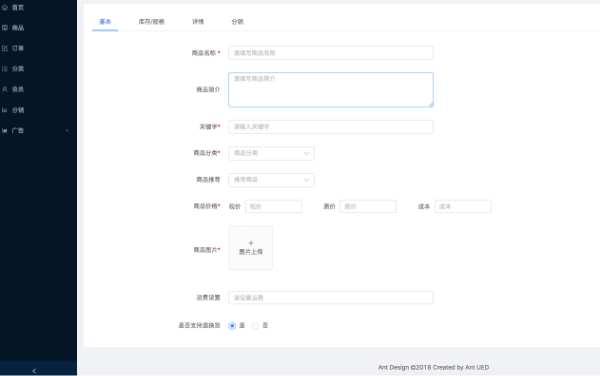Viewport: 600px width, 376px height.
Task: Select the 否 radio for 是否支持退换货
Action: pos(255,326)
